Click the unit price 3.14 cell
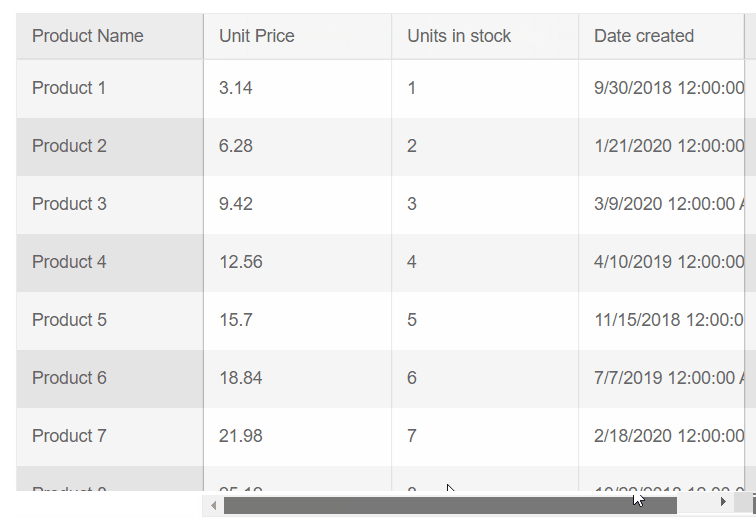Viewport: 756px width, 519px height. pos(236,88)
